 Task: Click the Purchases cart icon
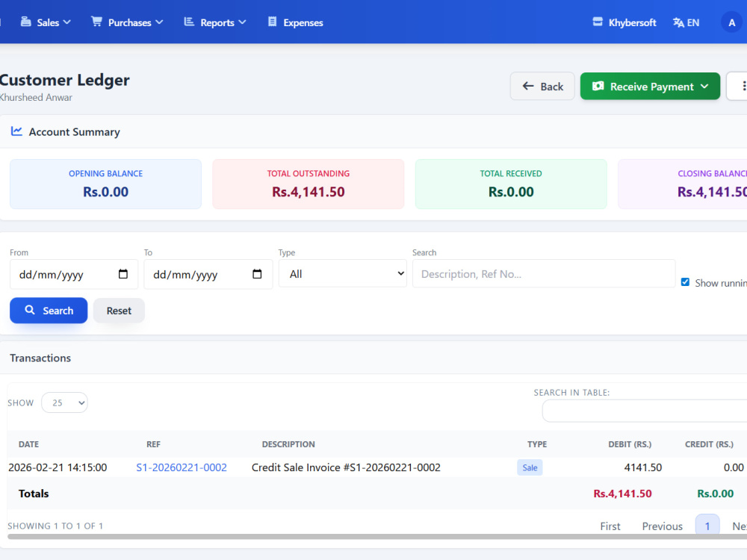pos(96,22)
